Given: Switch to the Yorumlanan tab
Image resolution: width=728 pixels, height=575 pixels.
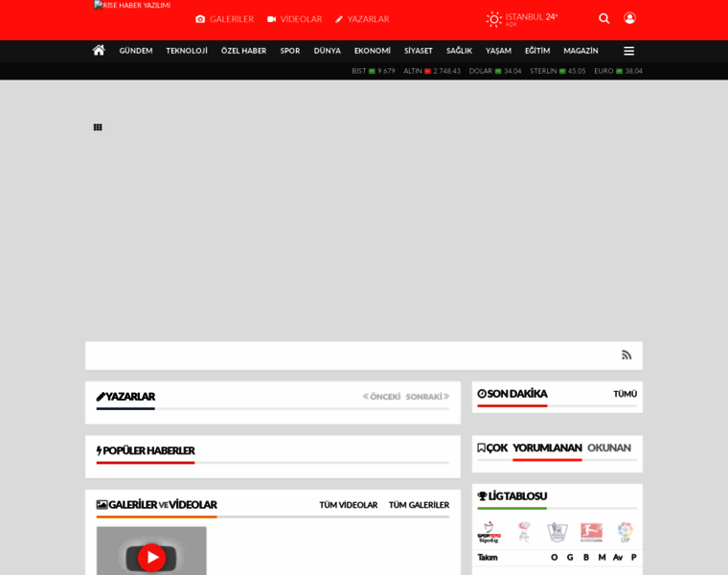Looking at the screenshot, I should click(x=547, y=448).
